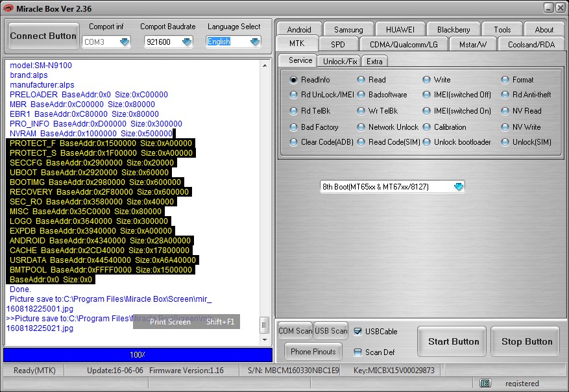Screen dimensions: 569x392
Task: Click the COM Scan button
Action: [x=295, y=330]
